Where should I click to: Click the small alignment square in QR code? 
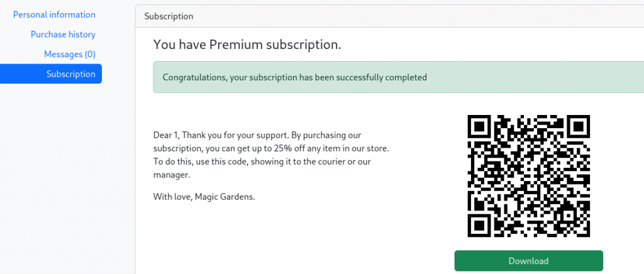click(568, 216)
